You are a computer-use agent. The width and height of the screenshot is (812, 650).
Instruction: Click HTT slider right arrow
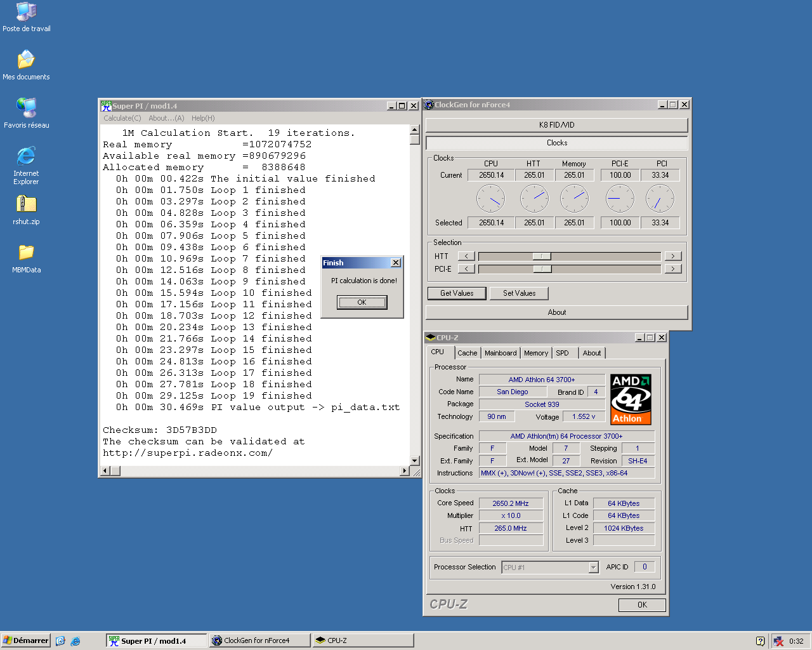672,256
